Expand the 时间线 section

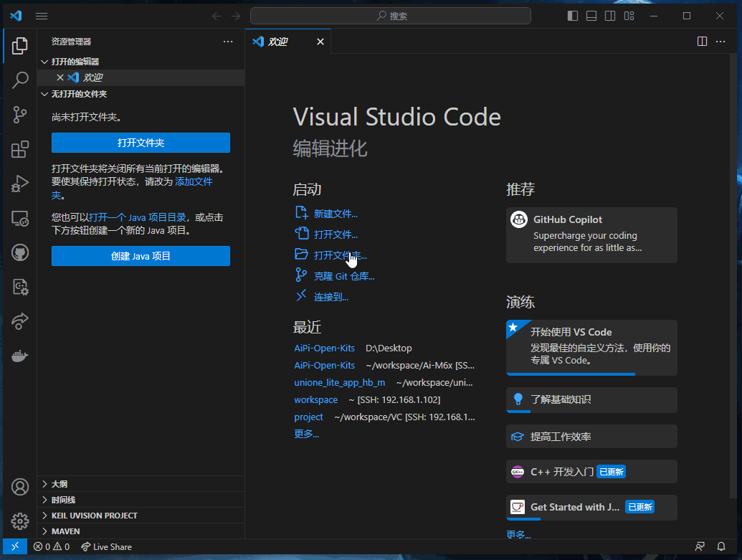coord(141,500)
